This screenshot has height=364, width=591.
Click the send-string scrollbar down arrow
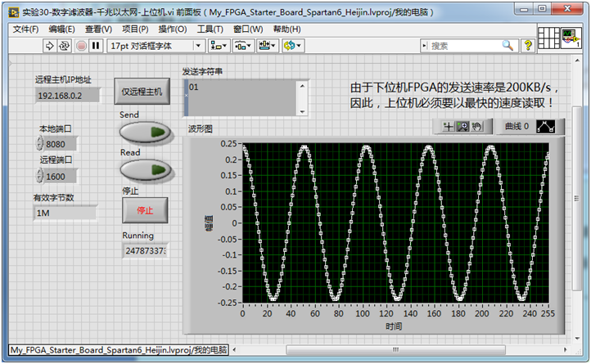coord(302,111)
